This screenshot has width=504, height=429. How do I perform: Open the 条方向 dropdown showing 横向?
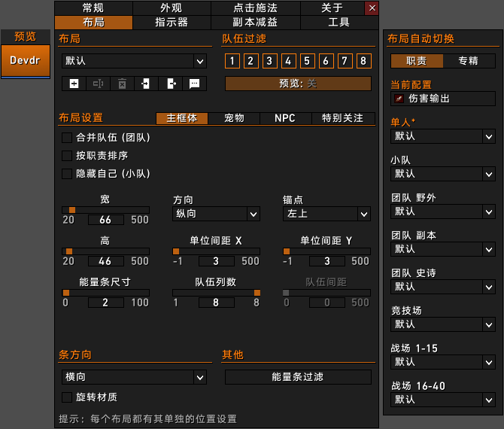point(134,377)
